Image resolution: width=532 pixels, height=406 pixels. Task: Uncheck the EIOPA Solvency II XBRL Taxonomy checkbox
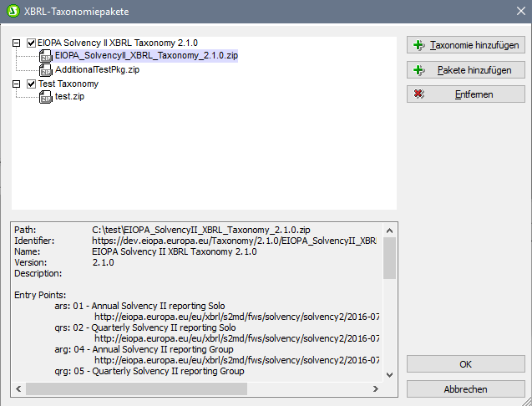pyautogui.click(x=32, y=43)
